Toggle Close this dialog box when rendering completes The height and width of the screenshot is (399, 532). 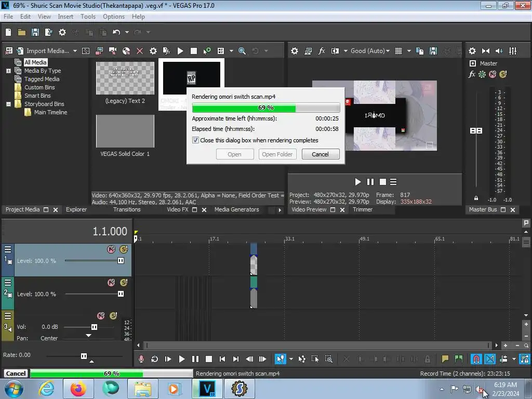point(195,140)
